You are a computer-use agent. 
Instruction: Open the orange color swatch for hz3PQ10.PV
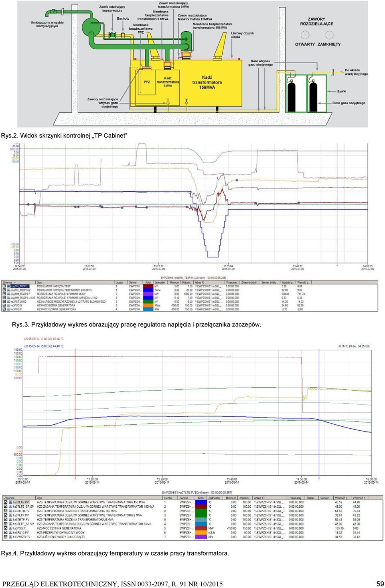(x=201, y=533)
